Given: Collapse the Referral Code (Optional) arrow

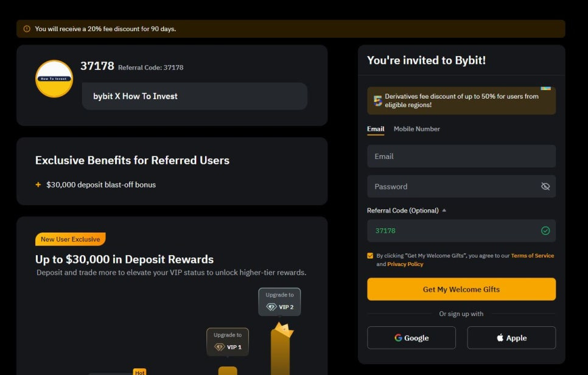Looking at the screenshot, I should tap(444, 211).
